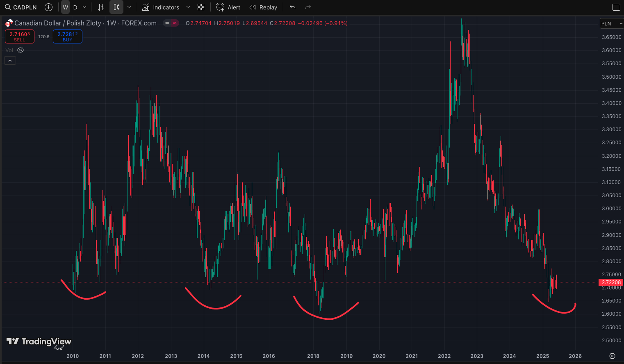
Task: Open the PLN currency dropdown
Action: (x=611, y=23)
